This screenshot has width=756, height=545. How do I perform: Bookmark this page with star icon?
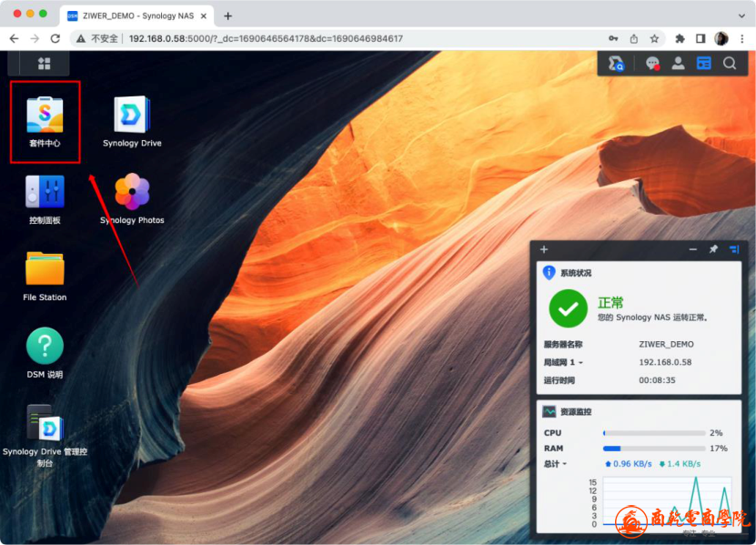point(654,38)
